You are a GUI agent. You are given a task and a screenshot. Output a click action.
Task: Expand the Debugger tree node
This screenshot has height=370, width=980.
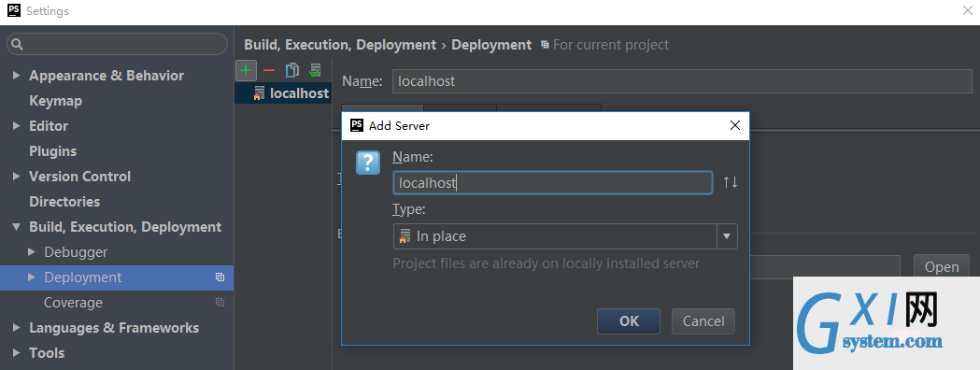pyautogui.click(x=32, y=252)
